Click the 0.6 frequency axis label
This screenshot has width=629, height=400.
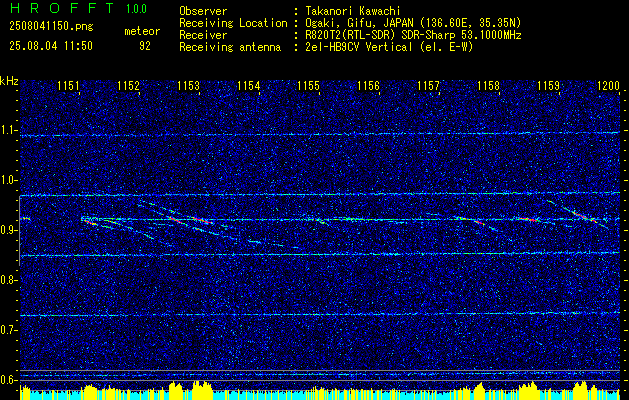[x=7, y=380]
